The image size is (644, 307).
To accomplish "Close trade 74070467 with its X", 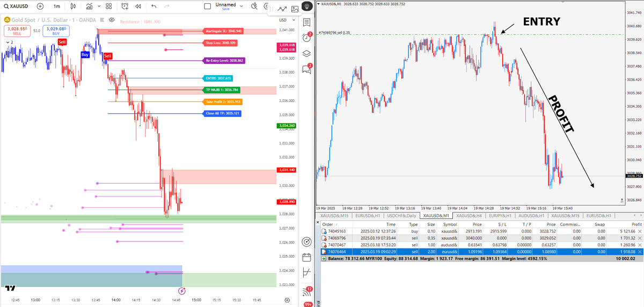I will point(639,244).
